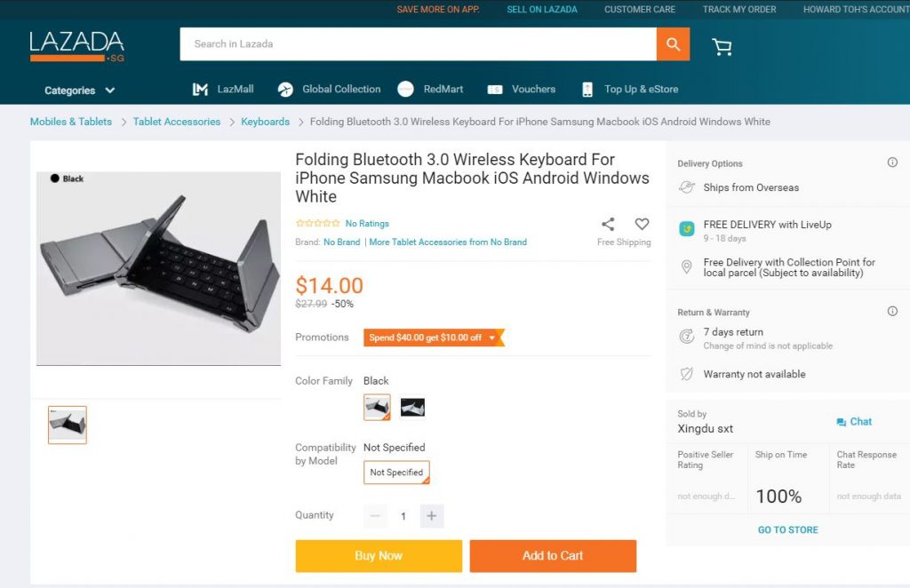Open the shopping cart
Viewport: 910px width, 588px height.
(x=722, y=45)
